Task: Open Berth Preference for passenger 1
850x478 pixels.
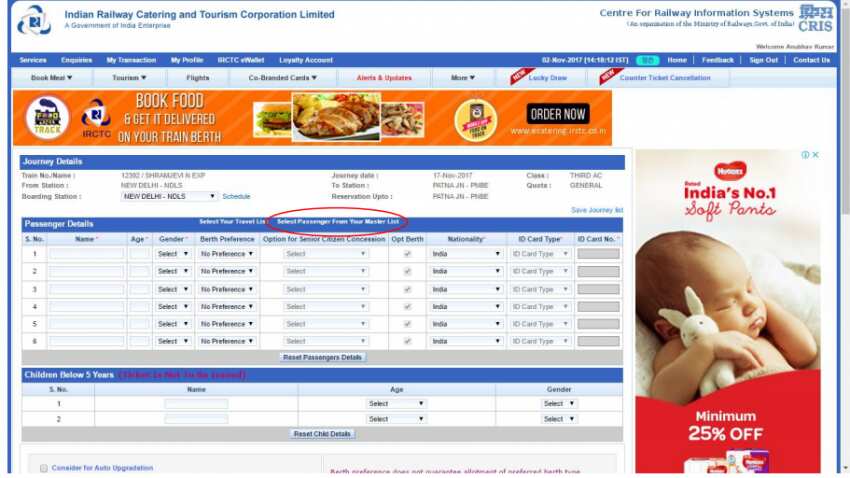Action: tap(227, 254)
